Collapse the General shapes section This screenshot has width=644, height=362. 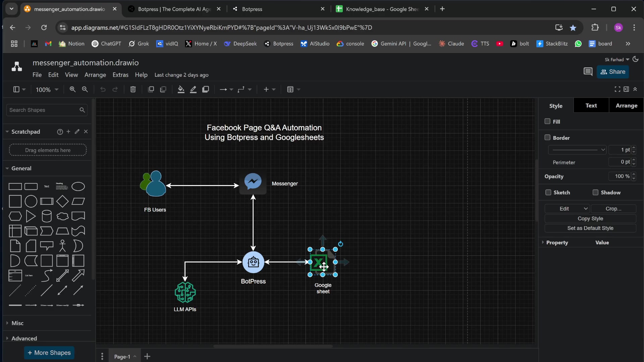[21, 168]
